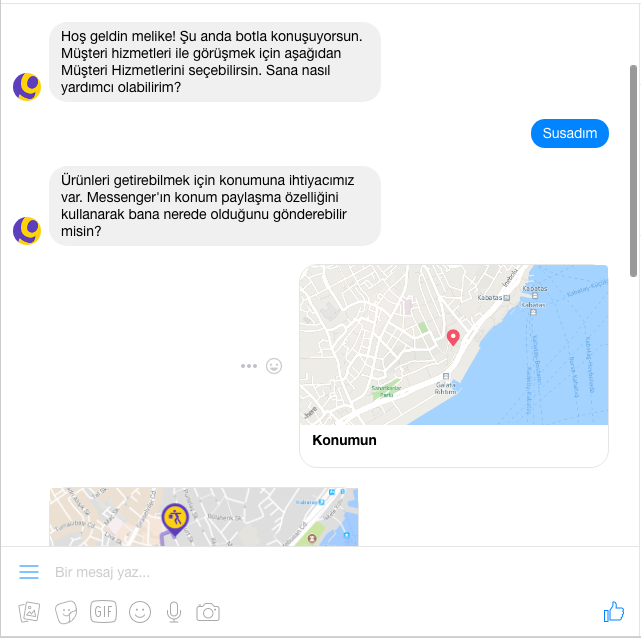Open the camera icon in toolbar
This screenshot has height=638, width=641.
tap(208, 612)
